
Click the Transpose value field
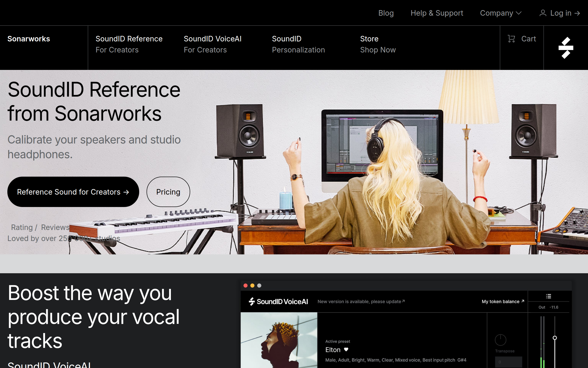click(508, 362)
